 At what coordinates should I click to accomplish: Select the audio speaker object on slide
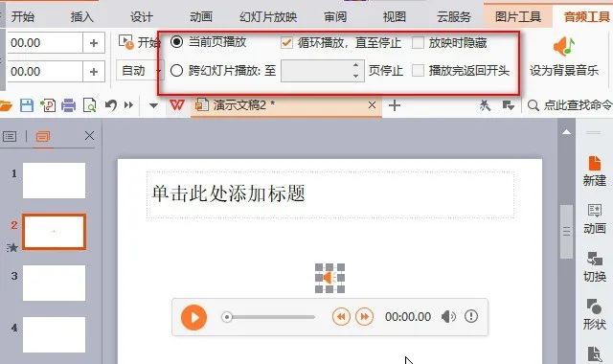[x=329, y=278]
